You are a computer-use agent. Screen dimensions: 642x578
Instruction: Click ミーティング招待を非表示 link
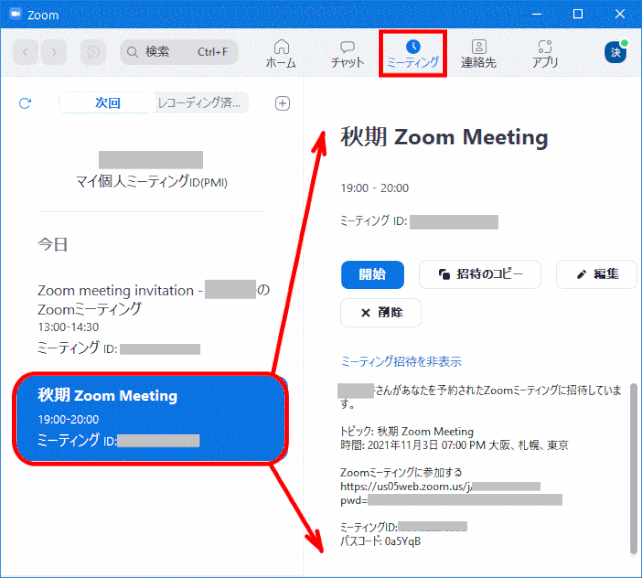pyautogui.click(x=401, y=361)
